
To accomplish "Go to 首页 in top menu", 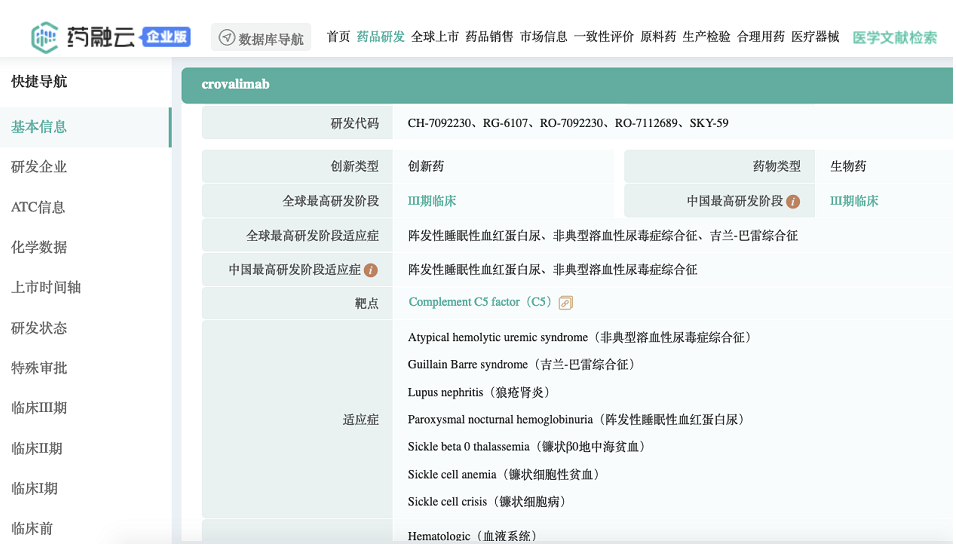I will coord(338,37).
